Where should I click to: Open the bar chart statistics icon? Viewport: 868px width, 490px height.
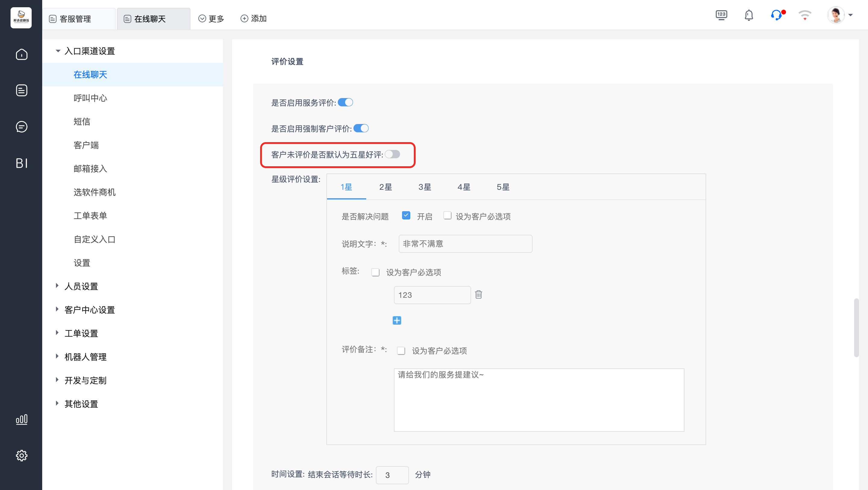click(22, 419)
